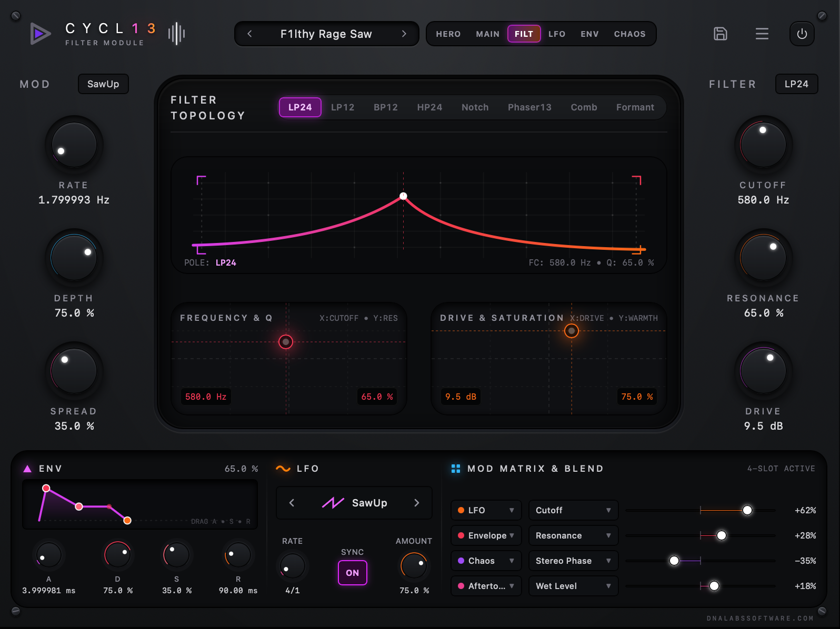Open the hamburger menu icon

point(762,34)
